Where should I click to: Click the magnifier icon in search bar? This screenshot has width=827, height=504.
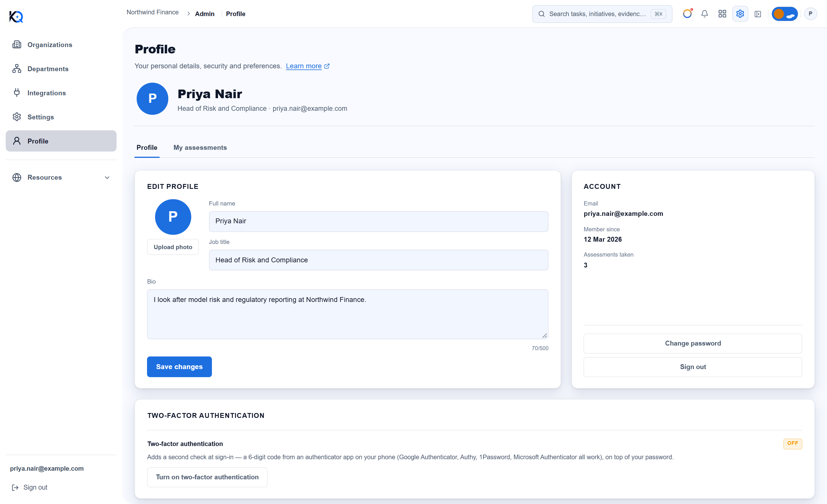(x=541, y=14)
